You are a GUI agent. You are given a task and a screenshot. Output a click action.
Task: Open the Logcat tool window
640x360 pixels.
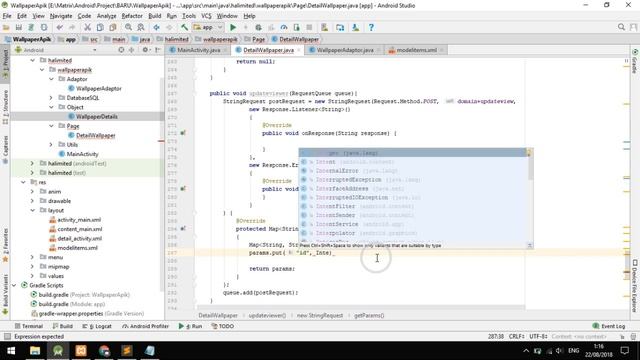pos(97,326)
